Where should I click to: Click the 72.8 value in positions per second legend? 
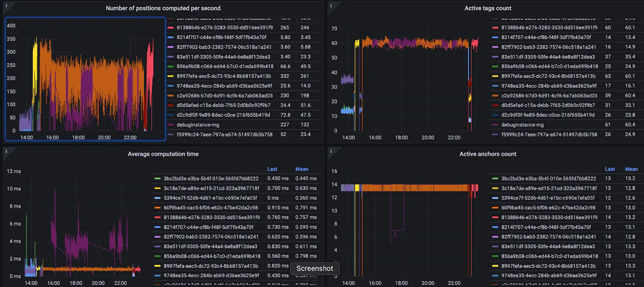(x=285, y=115)
